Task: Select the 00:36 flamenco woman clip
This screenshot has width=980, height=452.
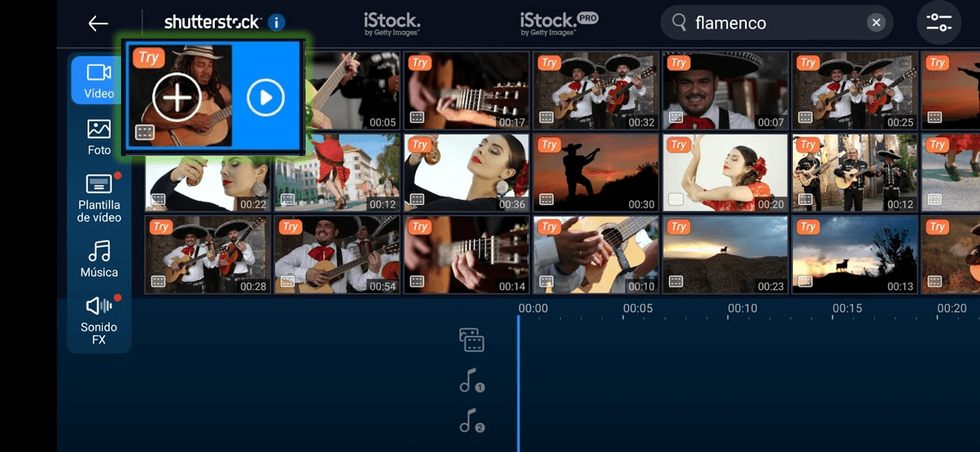Action: 466,173
